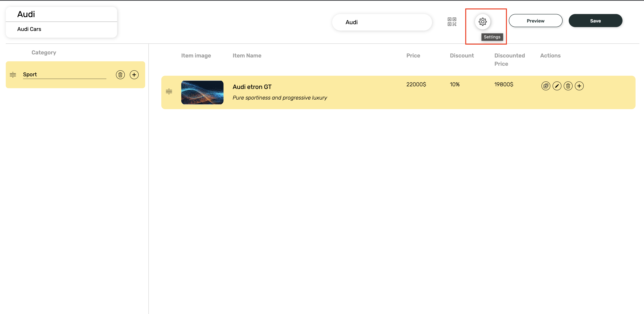The image size is (644, 314).
Task: Select the item description about sportiness
Action: [x=280, y=98]
